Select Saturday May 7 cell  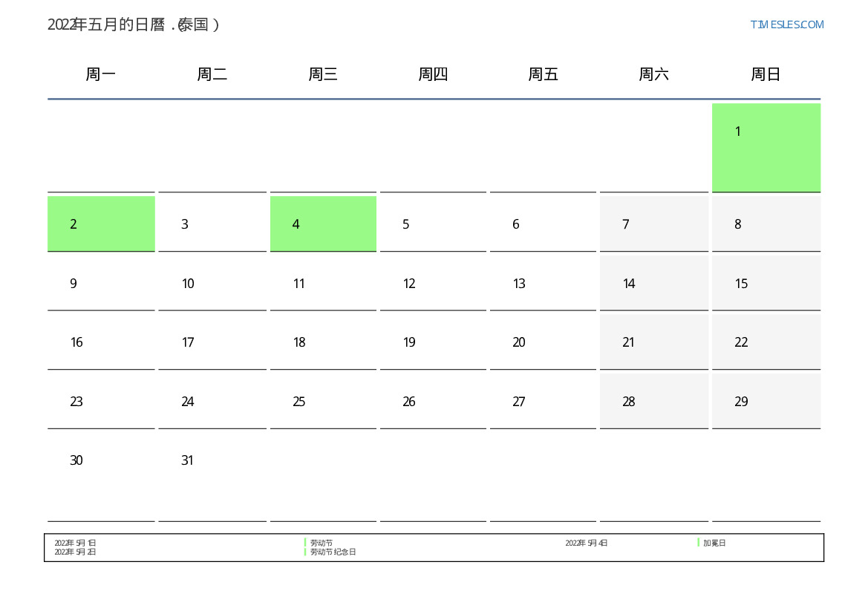(x=653, y=223)
